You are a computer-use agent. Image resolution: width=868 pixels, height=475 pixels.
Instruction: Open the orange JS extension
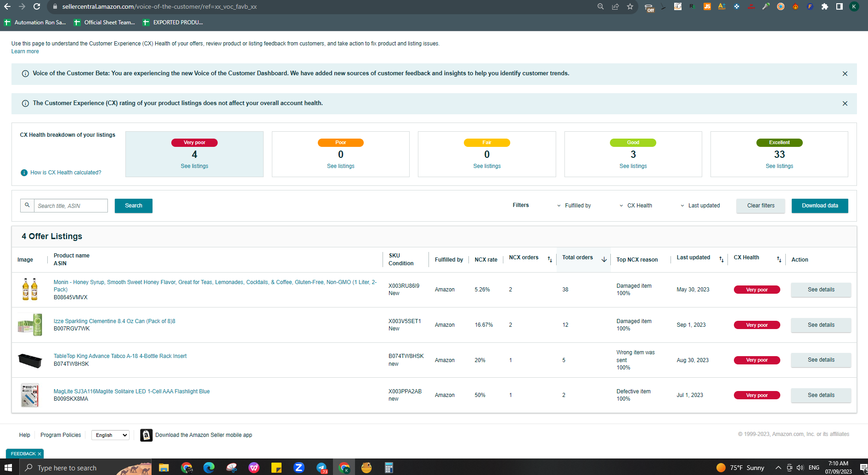pyautogui.click(x=707, y=6)
